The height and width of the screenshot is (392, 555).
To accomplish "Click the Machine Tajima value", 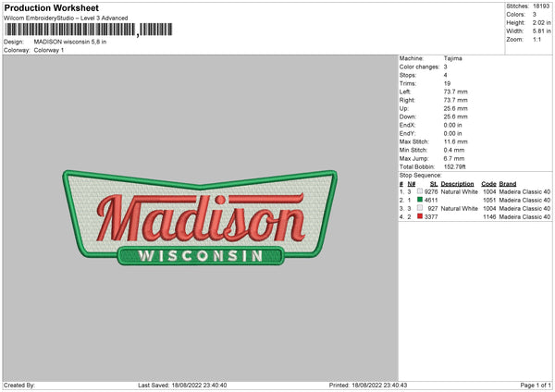I will click(452, 58).
